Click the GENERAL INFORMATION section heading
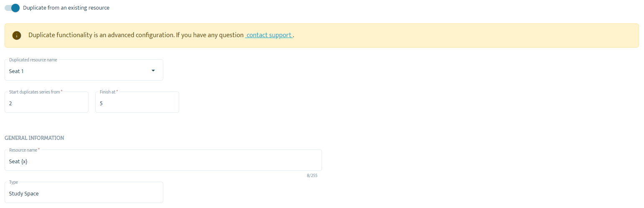The image size is (644, 208). [x=34, y=138]
